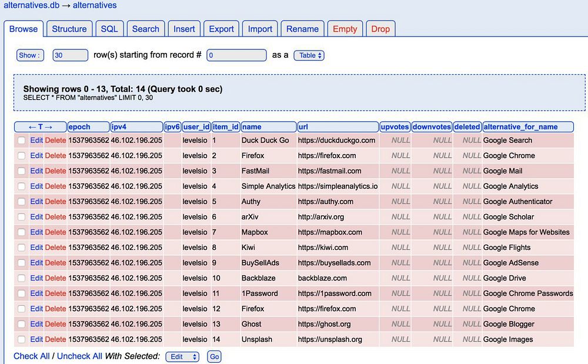Delete the 1Password row
This screenshot has width=588, height=364.
point(55,293)
